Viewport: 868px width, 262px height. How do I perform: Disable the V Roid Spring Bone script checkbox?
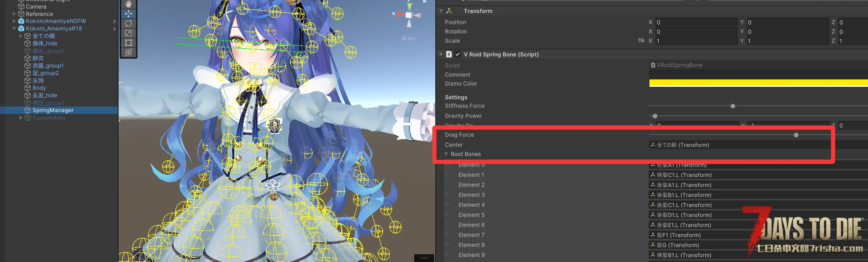(x=458, y=54)
